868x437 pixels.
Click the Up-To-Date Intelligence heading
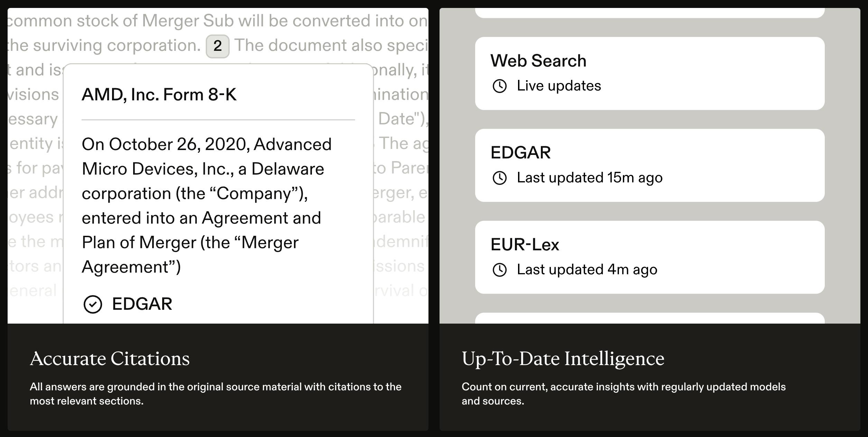(563, 359)
